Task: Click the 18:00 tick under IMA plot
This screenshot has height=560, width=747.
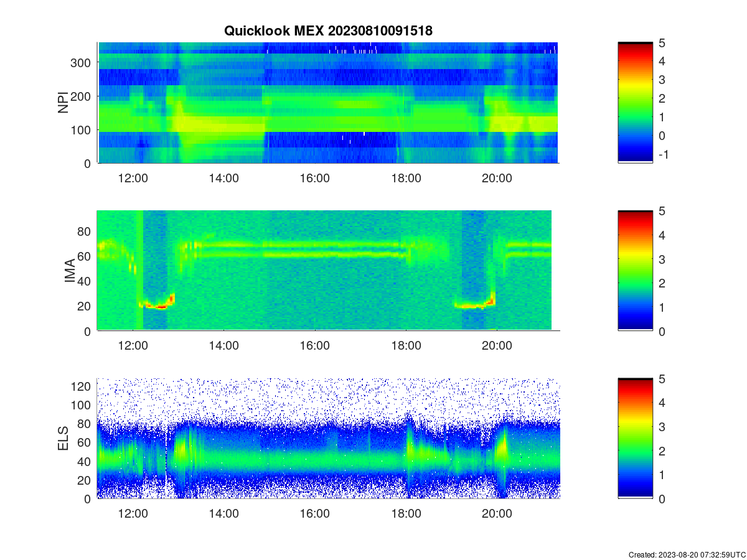Action: click(406, 346)
